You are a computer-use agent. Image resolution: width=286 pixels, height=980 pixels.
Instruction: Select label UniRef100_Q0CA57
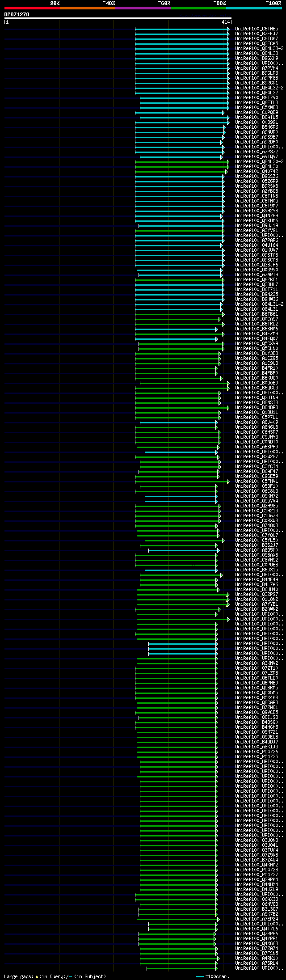click(257, 319)
